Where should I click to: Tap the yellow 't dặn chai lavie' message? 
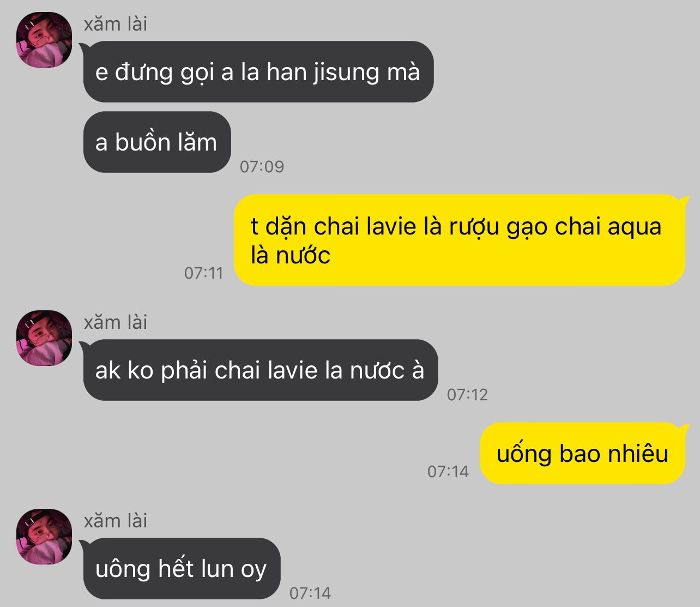click(x=460, y=240)
